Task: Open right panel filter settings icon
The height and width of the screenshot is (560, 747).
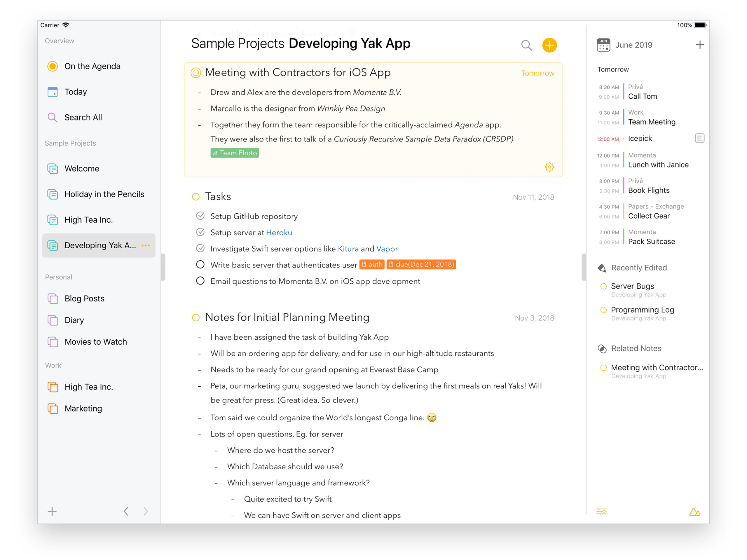Action: coord(601,512)
